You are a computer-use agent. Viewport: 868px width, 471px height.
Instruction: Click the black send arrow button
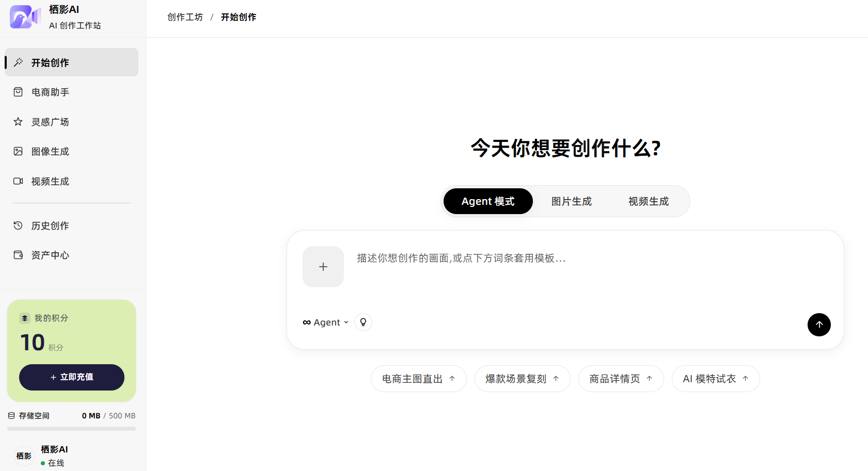pos(819,325)
